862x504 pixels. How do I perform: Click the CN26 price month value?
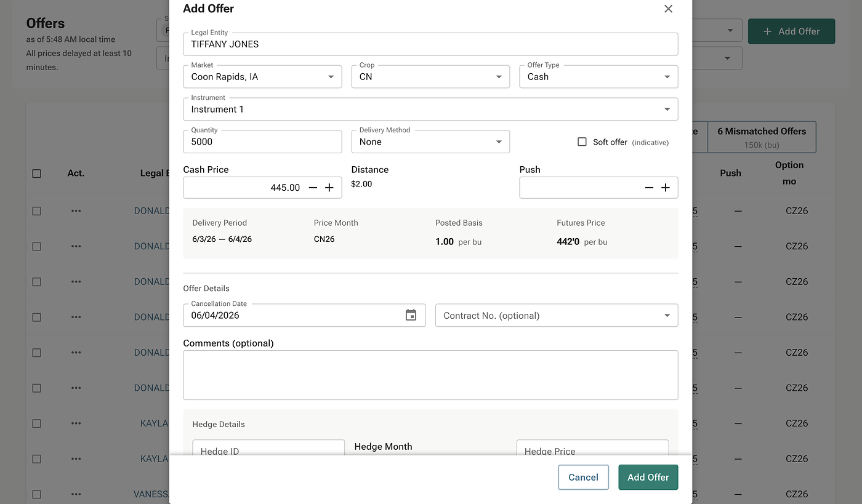(324, 239)
